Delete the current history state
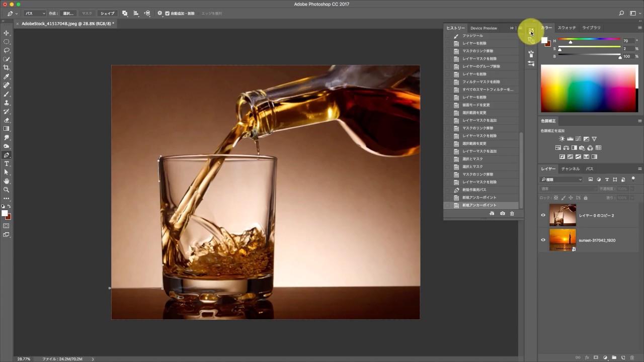This screenshot has height=362, width=644. click(512, 214)
